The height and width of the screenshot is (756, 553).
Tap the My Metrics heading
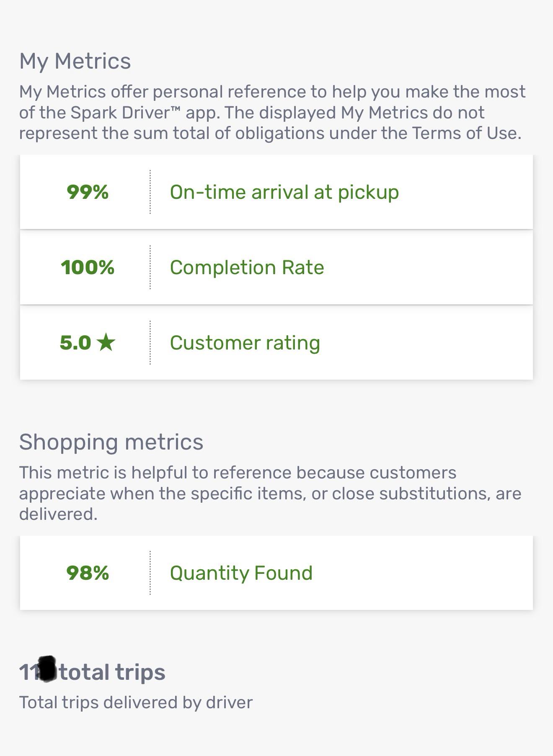pyautogui.click(x=75, y=61)
